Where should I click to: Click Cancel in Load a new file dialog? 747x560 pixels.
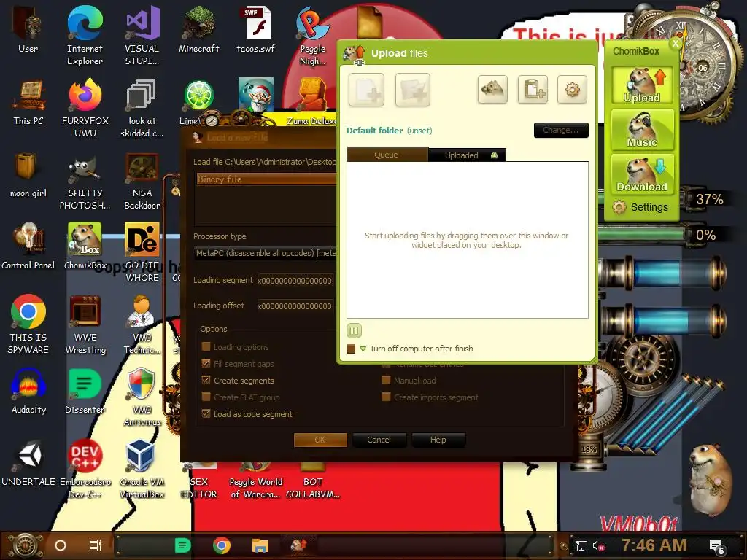379,440
